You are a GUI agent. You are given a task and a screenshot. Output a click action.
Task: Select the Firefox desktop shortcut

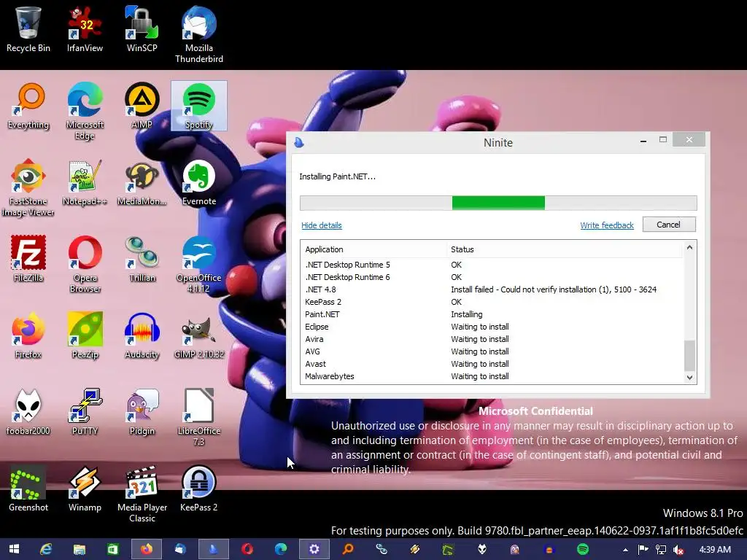tap(28, 336)
